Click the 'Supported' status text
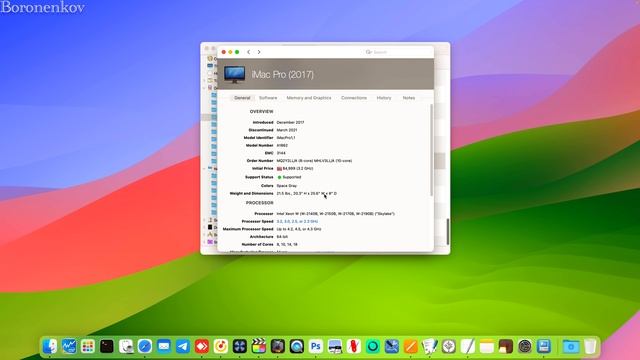Screen dimensions: 640x360 (x=292, y=177)
